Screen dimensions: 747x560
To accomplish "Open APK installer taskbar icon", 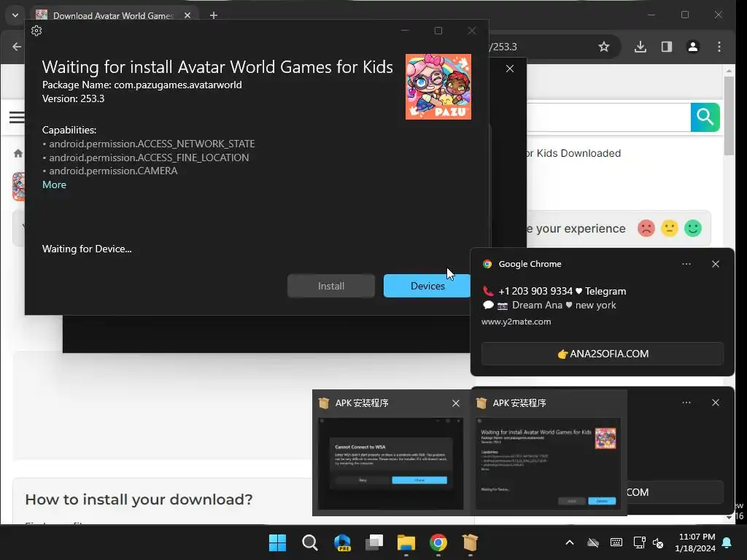I will pos(471,542).
